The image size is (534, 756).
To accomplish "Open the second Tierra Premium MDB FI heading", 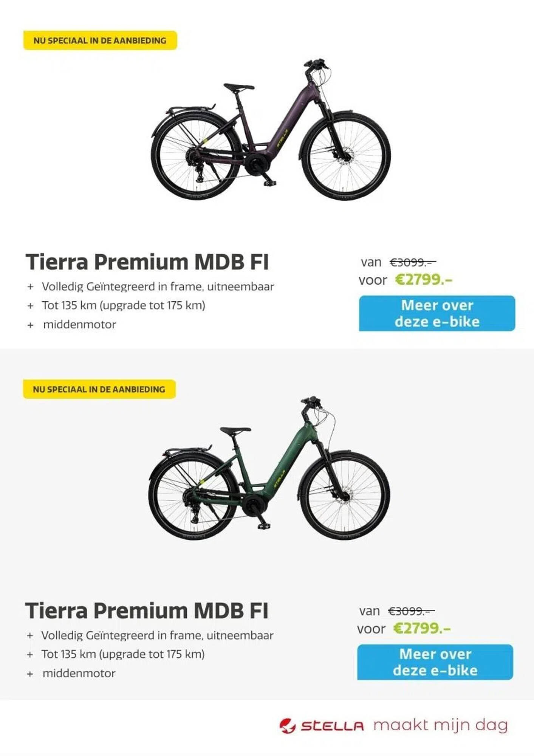I will [147, 610].
